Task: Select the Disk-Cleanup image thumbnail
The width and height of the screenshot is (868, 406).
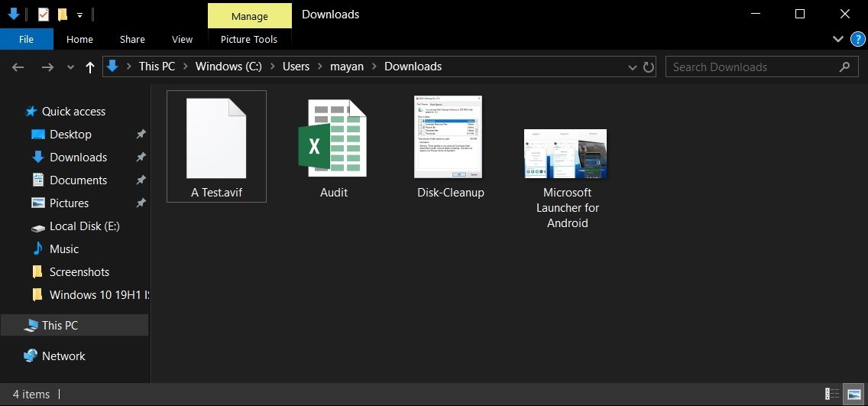Action: 448,138
